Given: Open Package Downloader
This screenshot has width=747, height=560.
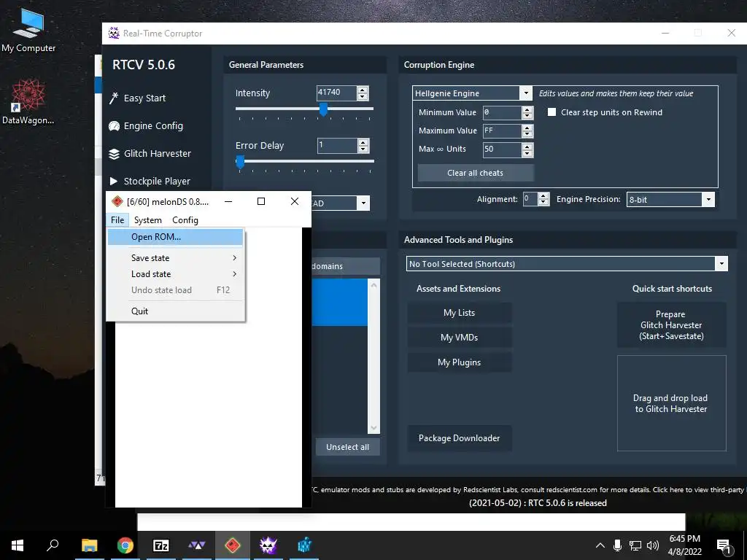Looking at the screenshot, I should tap(460, 438).
